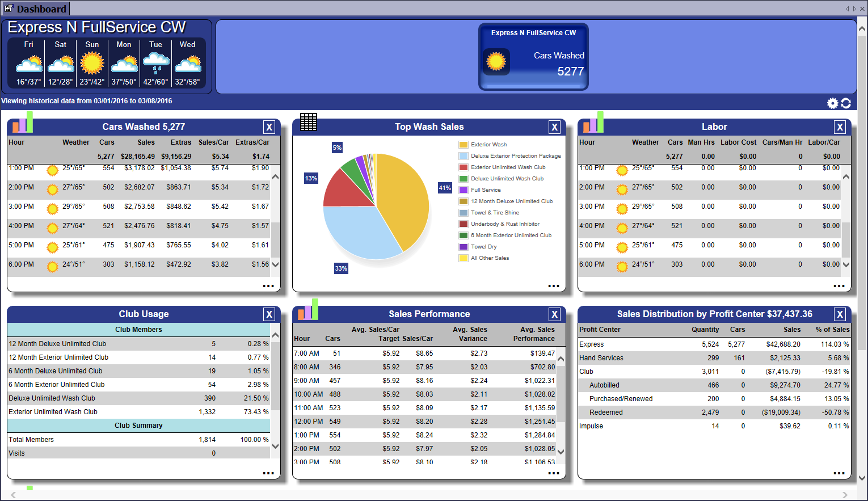Click grid table icon on Top Wash Sales
868x501 pixels.
point(309,122)
